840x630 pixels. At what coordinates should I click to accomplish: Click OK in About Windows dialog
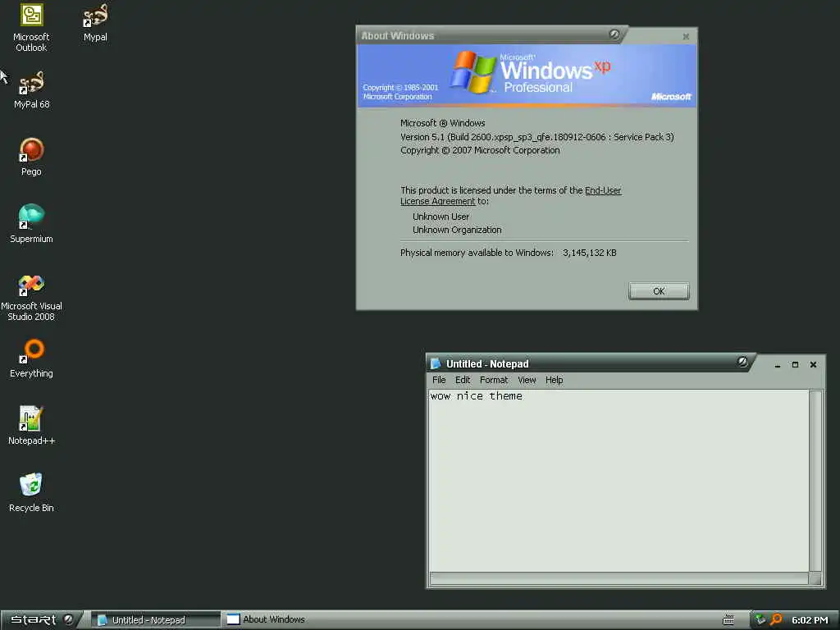pyautogui.click(x=659, y=291)
